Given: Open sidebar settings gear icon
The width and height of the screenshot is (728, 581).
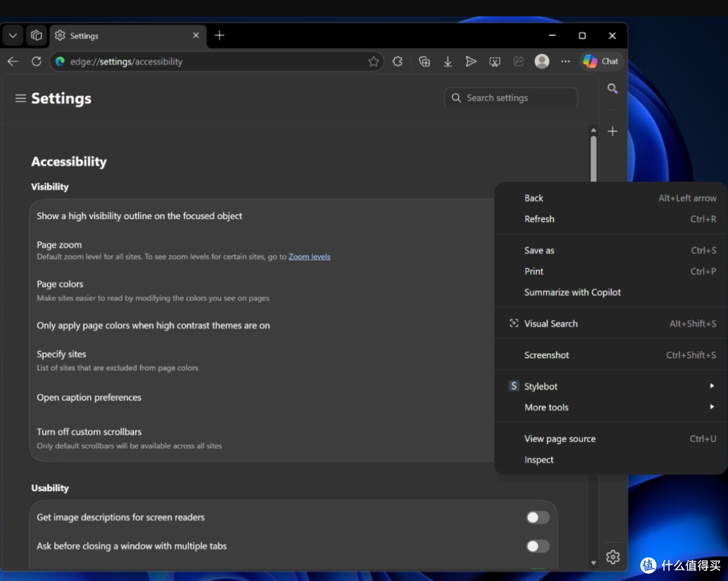Looking at the screenshot, I should pyautogui.click(x=613, y=556).
